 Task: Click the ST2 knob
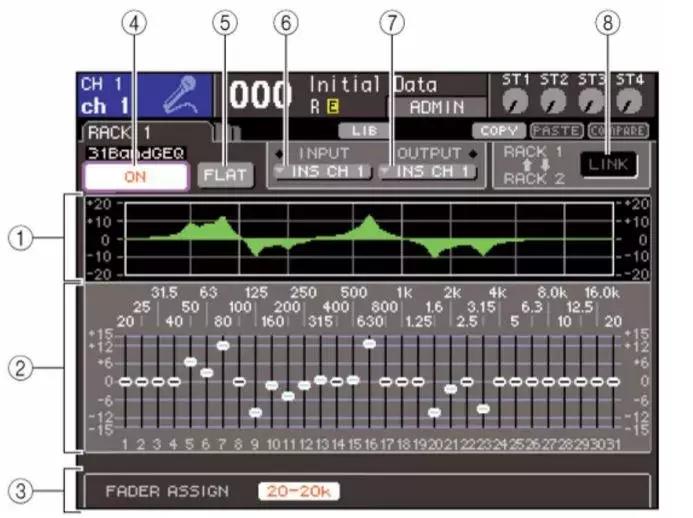pos(553,101)
